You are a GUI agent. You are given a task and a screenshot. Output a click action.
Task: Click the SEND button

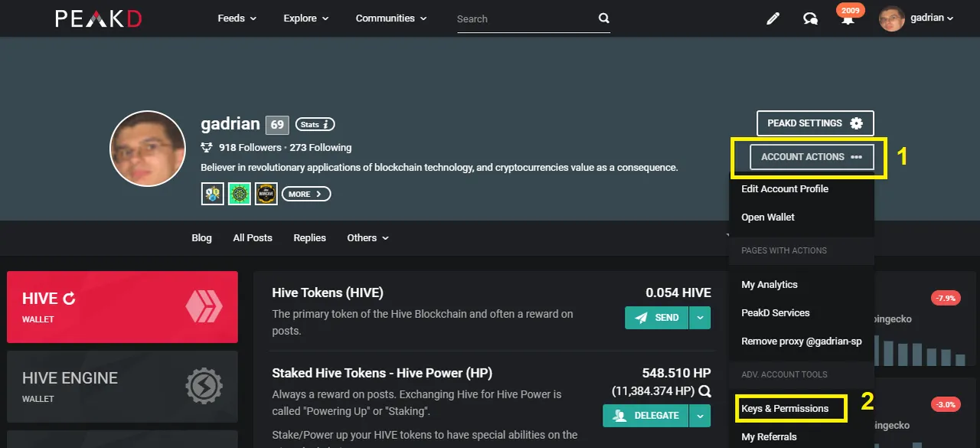[657, 318]
